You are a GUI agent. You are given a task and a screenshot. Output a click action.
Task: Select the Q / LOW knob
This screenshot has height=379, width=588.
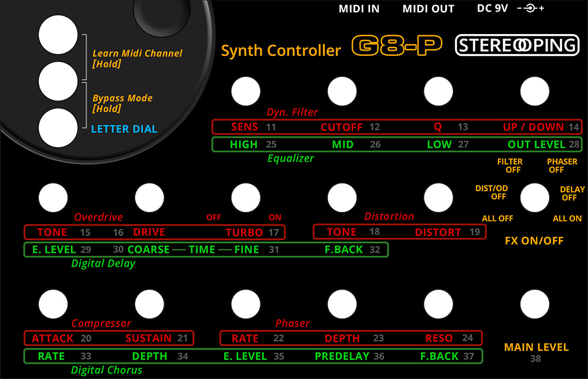click(x=439, y=91)
